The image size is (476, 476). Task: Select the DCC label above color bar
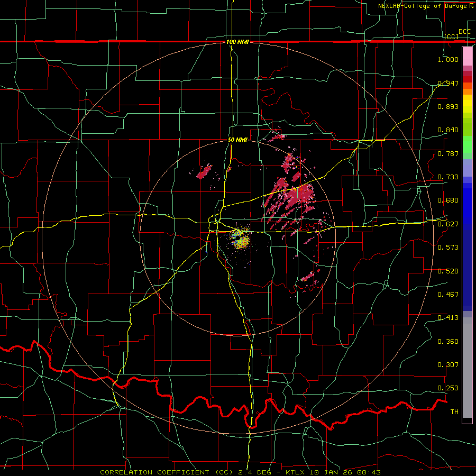pyautogui.click(x=464, y=32)
